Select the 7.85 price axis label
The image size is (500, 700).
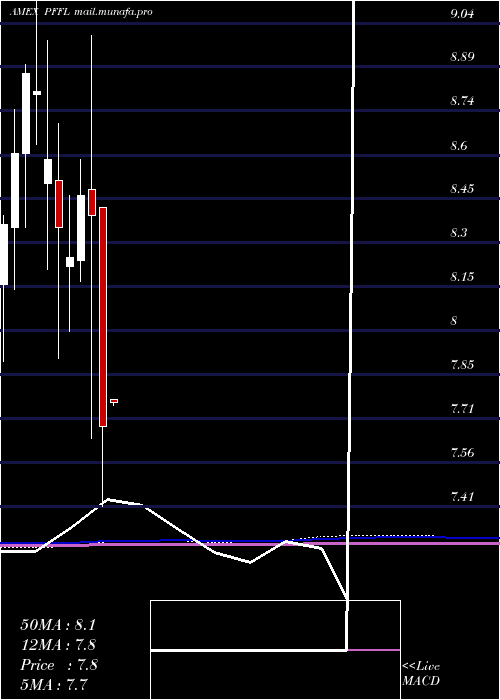tap(462, 365)
